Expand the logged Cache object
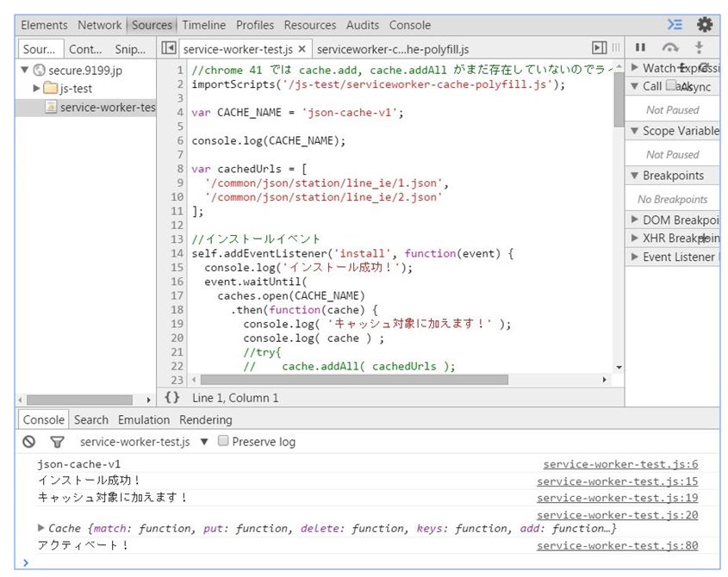Viewport: 728px width, 577px height. coord(40,528)
